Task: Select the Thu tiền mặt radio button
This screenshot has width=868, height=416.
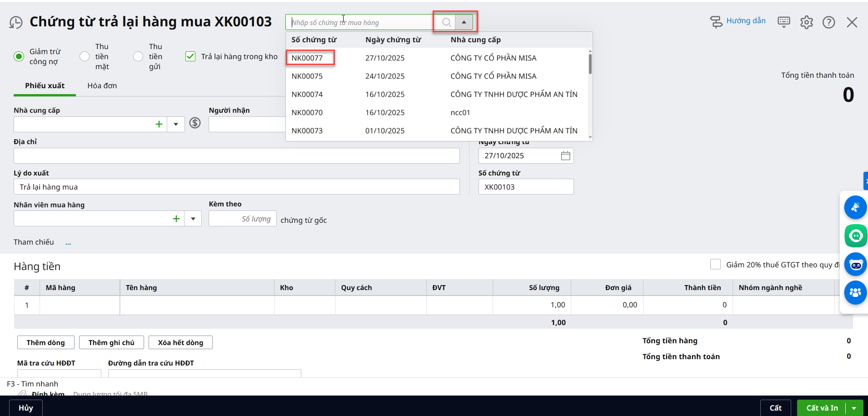Action: pos(85,56)
